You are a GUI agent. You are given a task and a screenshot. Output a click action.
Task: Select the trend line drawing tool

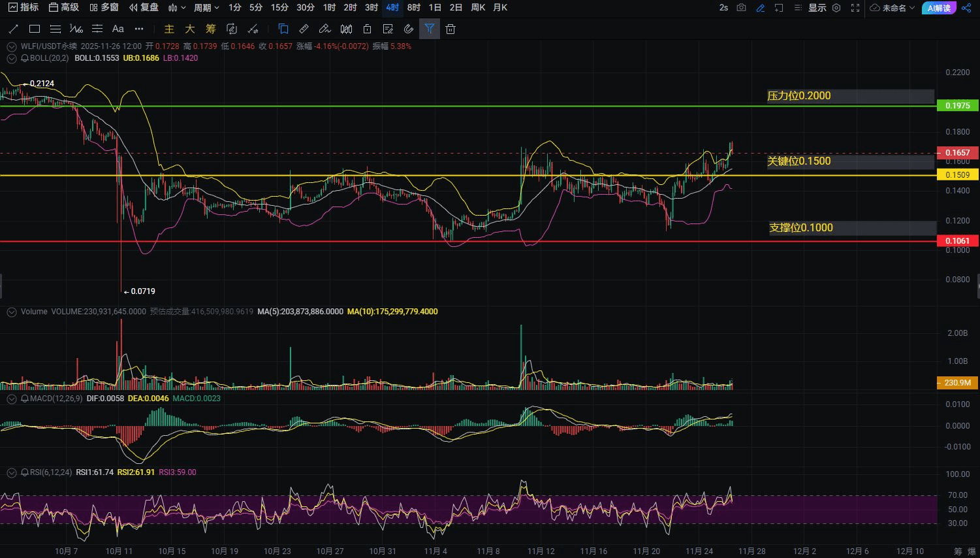pos(13,29)
